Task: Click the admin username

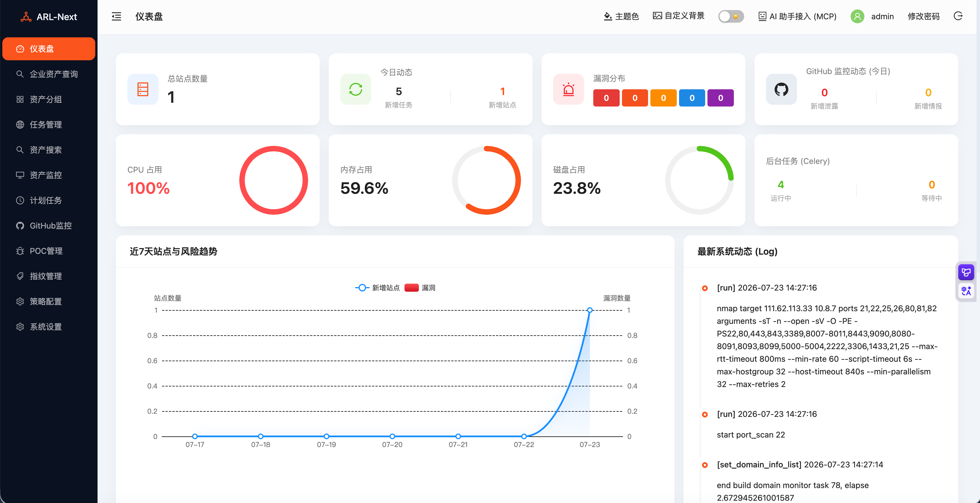Action: coord(882,16)
